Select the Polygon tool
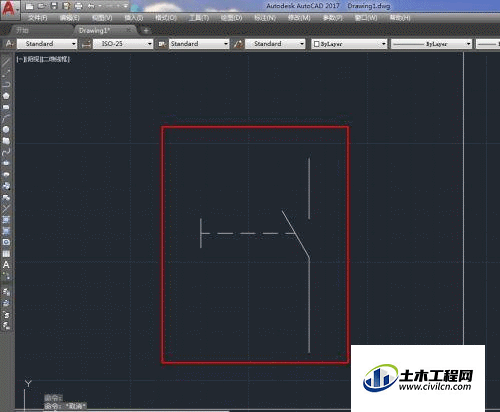Image resolution: width=500 pixels, height=412 pixels. point(6,96)
